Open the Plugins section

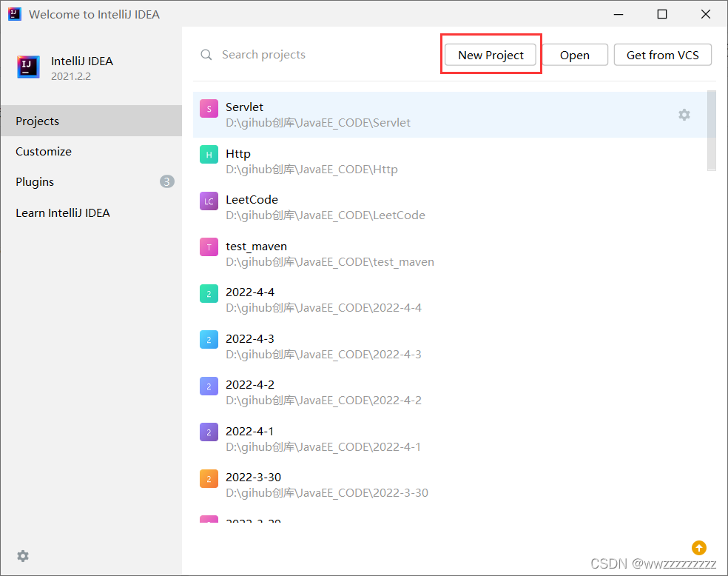coord(91,181)
